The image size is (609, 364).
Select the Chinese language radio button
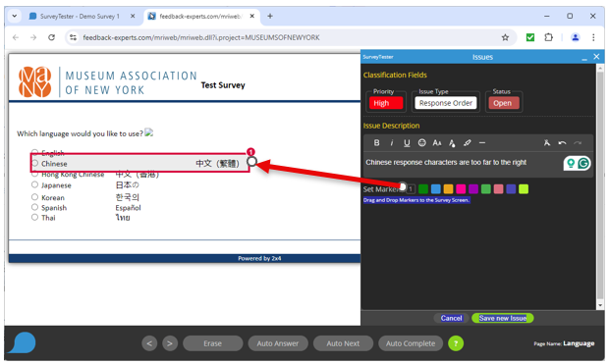[x=35, y=163]
